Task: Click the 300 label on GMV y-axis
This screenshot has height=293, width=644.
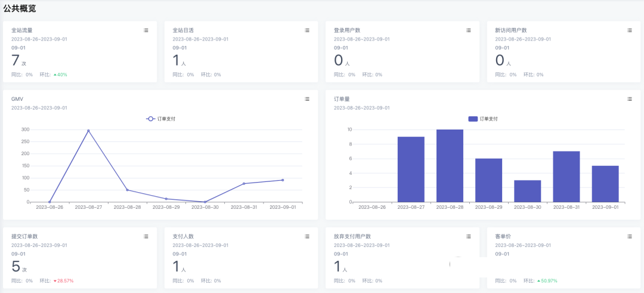Action: point(26,130)
